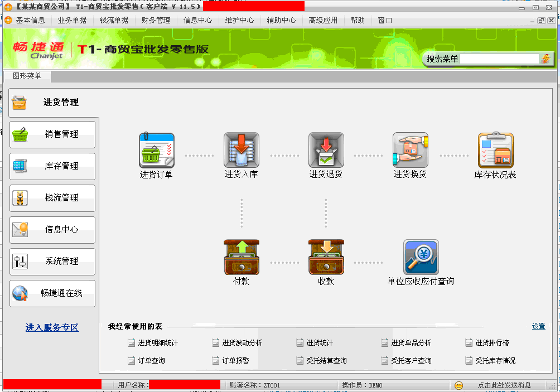Click the 付款 payment icon
The width and height of the screenshot is (560, 392).
tap(241, 257)
